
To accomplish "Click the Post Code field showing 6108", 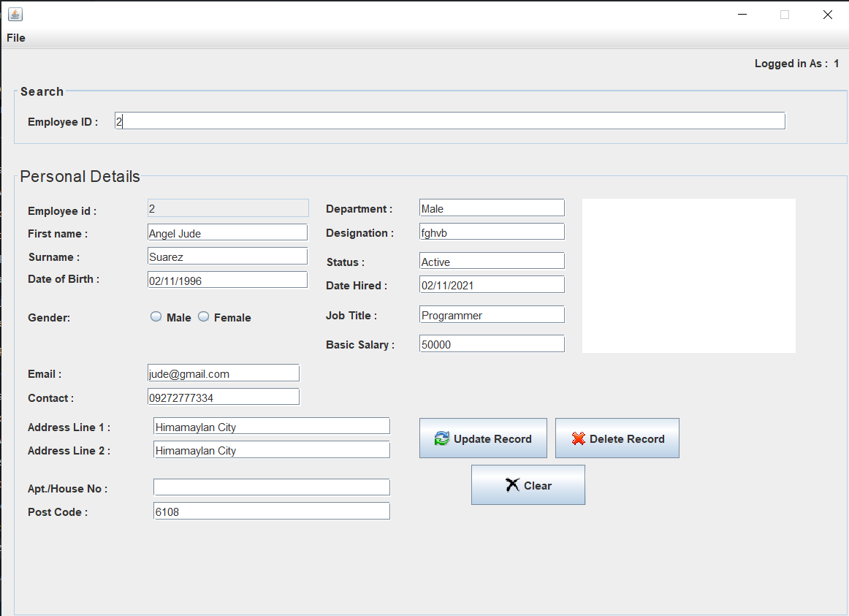I will tap(271, 511).
